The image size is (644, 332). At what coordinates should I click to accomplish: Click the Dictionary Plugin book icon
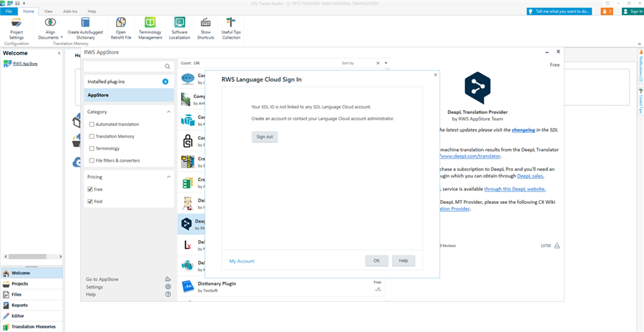tap(187, 286)
